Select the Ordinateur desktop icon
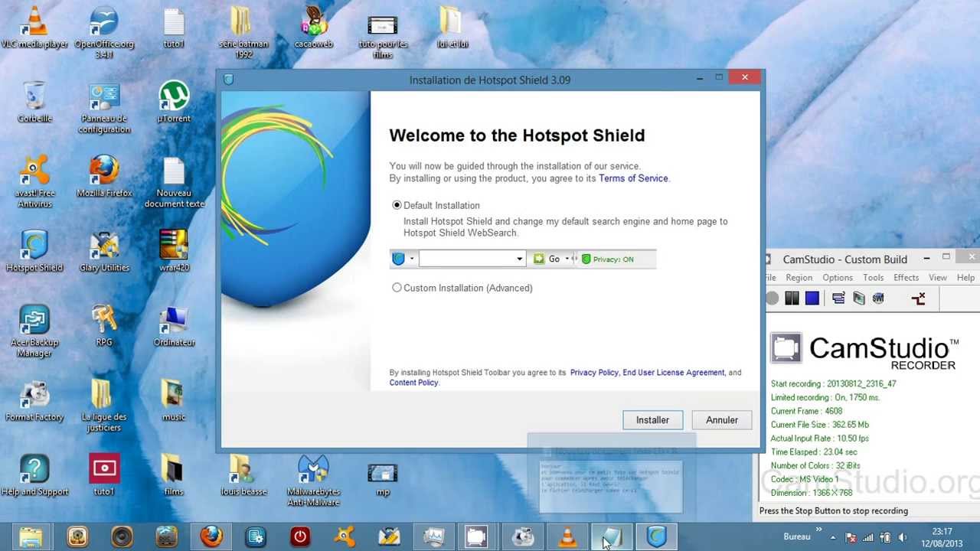The image size is (980, 551). click(x=174, y=326)
